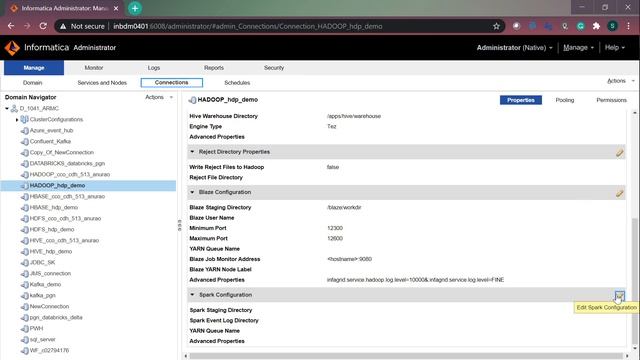Switch to the Permissions view

611,100
